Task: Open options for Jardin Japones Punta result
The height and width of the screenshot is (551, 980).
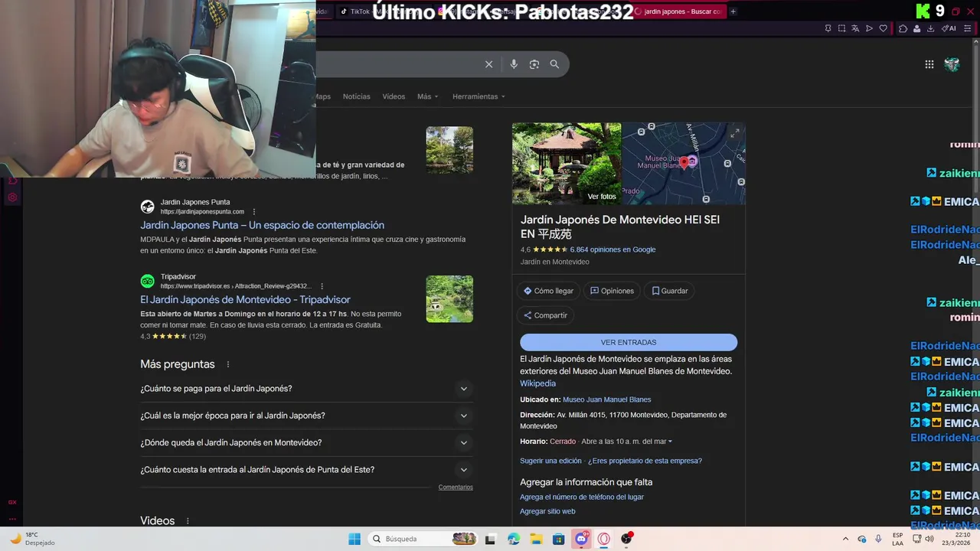Action: point(254,212)
